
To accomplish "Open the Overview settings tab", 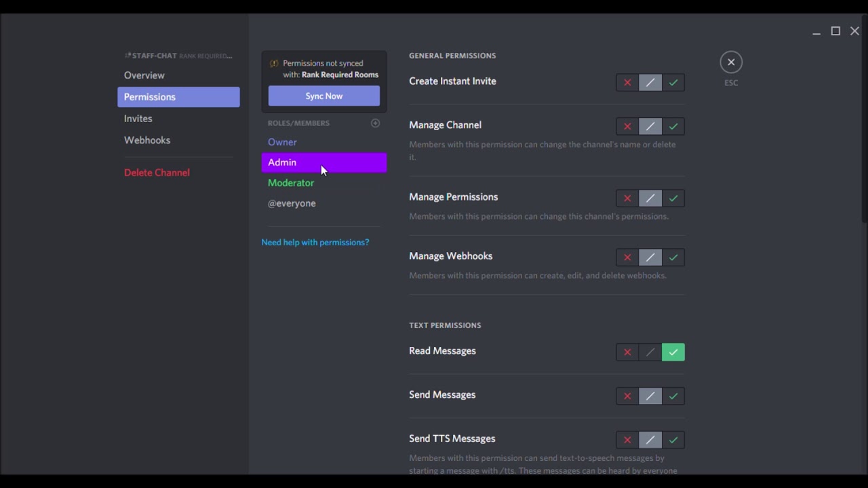I will pyautogui.click(x=178, y=75).
